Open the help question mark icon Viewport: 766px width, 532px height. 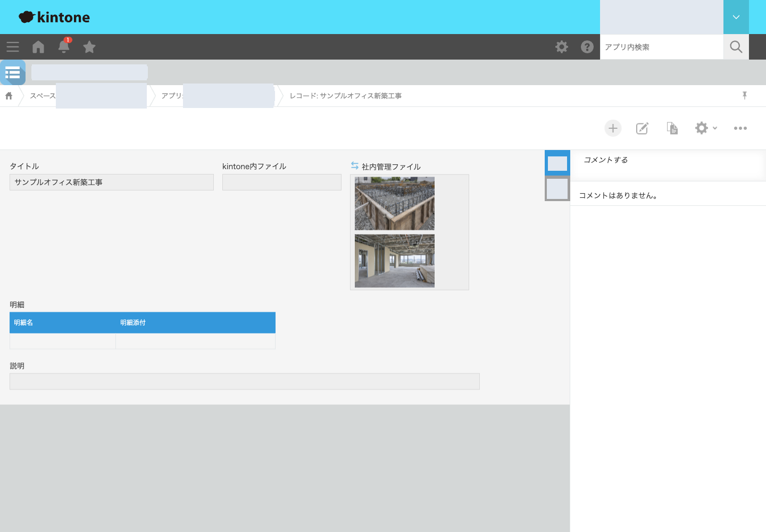[x=587, y=47]
